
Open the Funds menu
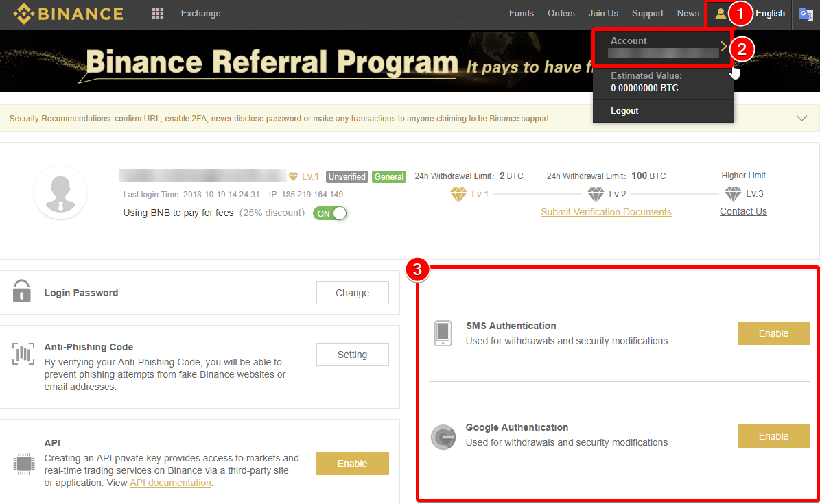522,14
